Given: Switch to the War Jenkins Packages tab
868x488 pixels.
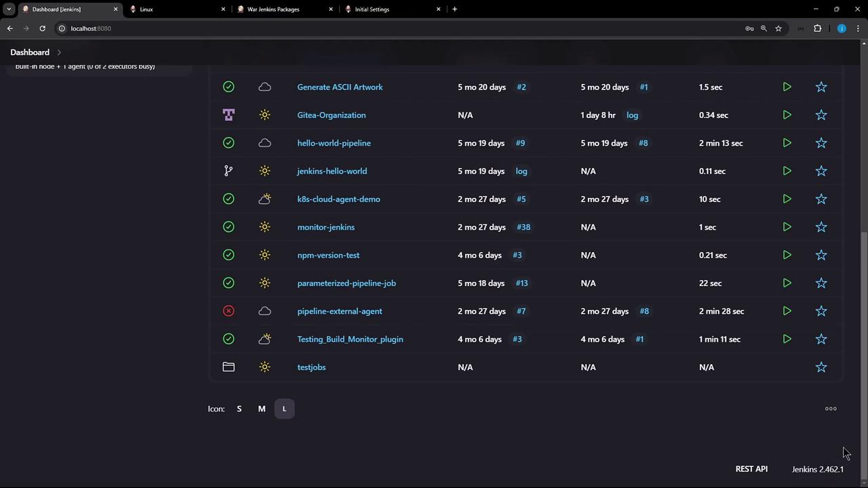Looking at the screenshot, I should pyautogui.click(x=283, y=9).
